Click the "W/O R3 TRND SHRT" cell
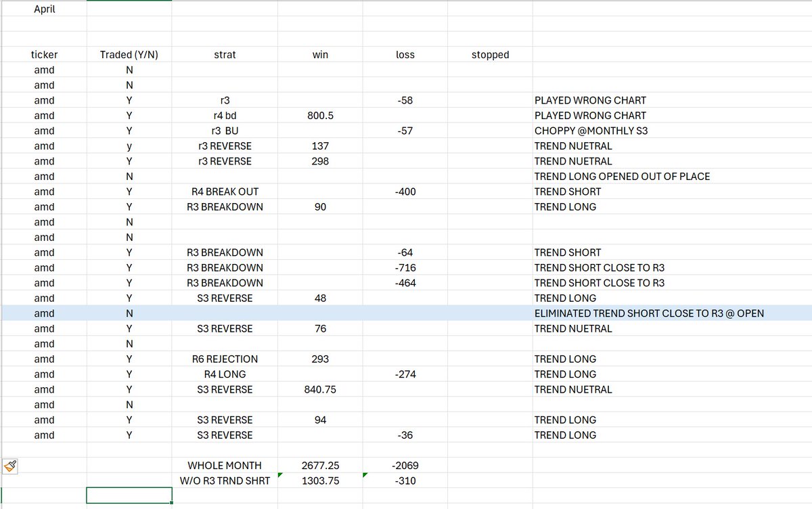The width and height of the screenshot is (812, 509). (225, 481)
